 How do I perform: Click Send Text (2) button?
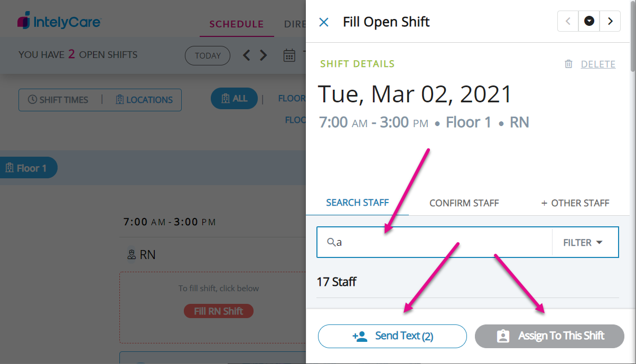pos(392,336)
